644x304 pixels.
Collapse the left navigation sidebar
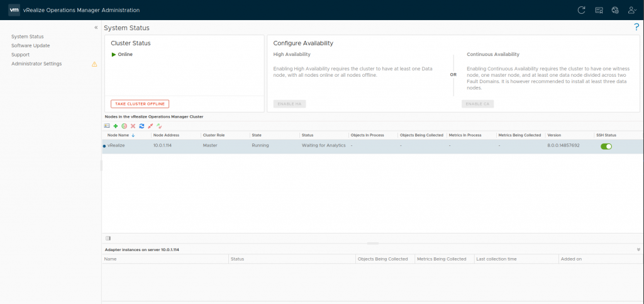pos(96,27)
